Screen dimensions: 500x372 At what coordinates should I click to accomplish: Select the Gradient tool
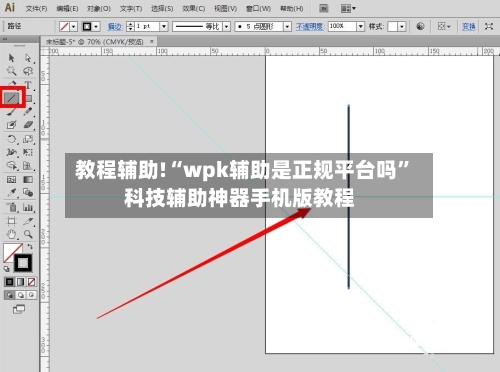coord(28,180)
